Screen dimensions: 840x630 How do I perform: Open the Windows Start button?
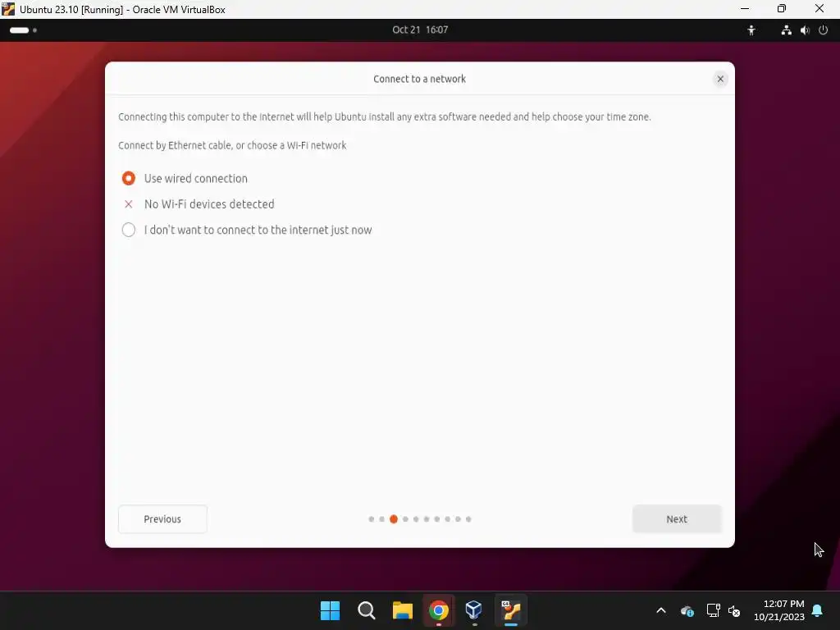pos(330,610)
